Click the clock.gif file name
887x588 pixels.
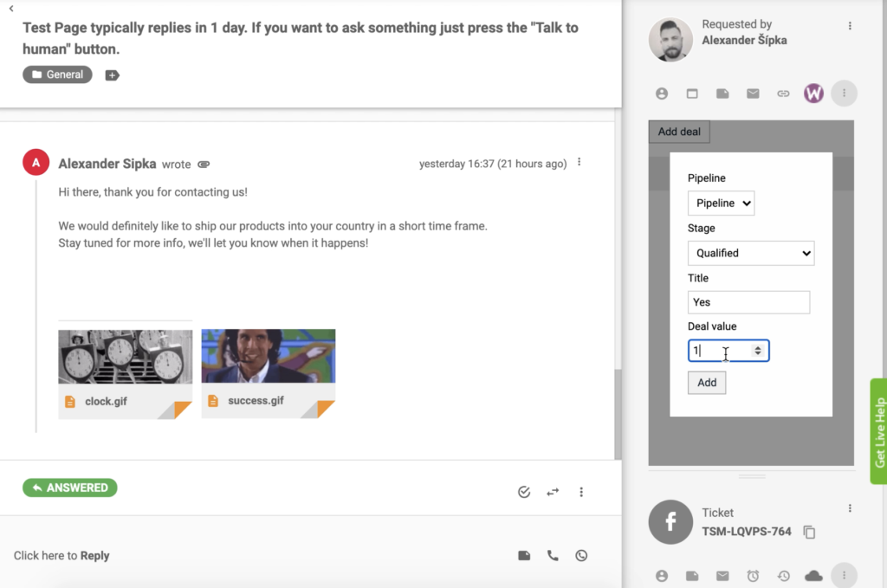[106, 402]
